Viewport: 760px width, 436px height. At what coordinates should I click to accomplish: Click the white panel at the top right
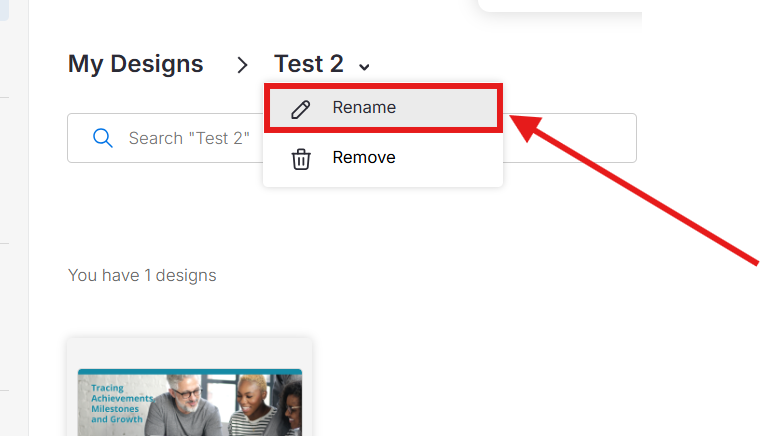click(560, 5)
